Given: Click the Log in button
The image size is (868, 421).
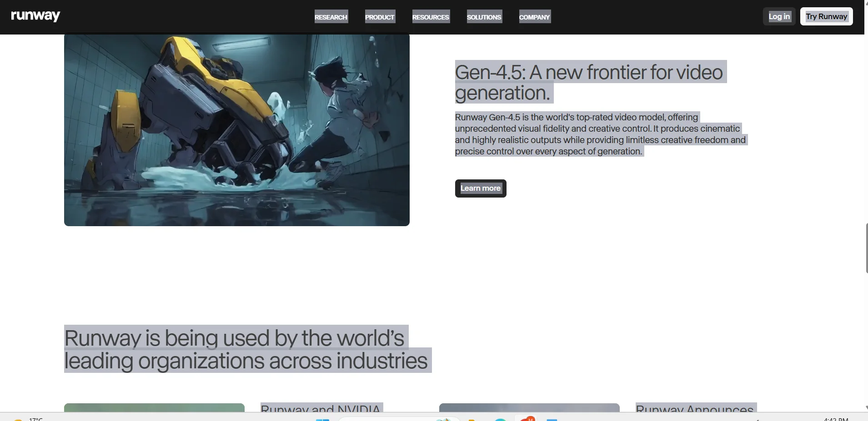Looking at the screenshot, I should click(x=779, y=16).
